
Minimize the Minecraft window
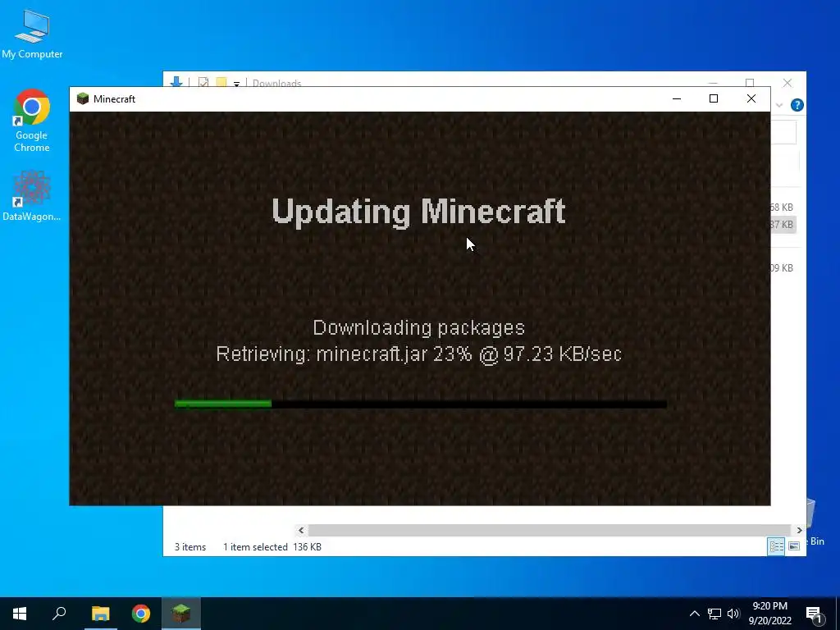[x=677, y=98]
